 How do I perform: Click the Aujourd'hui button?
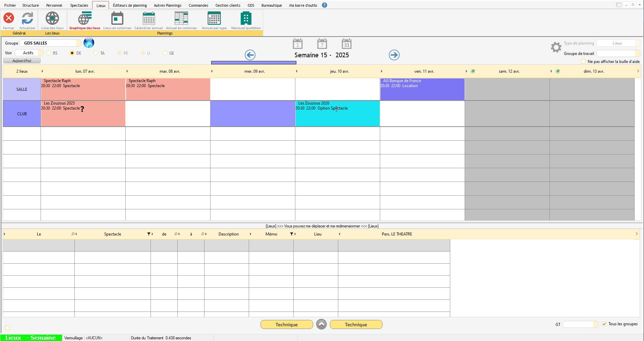(x=22, y=61)
